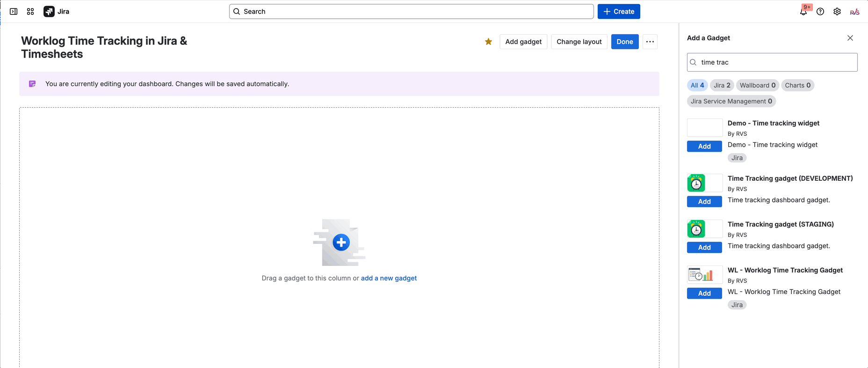Add the Time Tracking gadget (STAGING)
The height and width of the screenshot is (368, 868).
704,248
